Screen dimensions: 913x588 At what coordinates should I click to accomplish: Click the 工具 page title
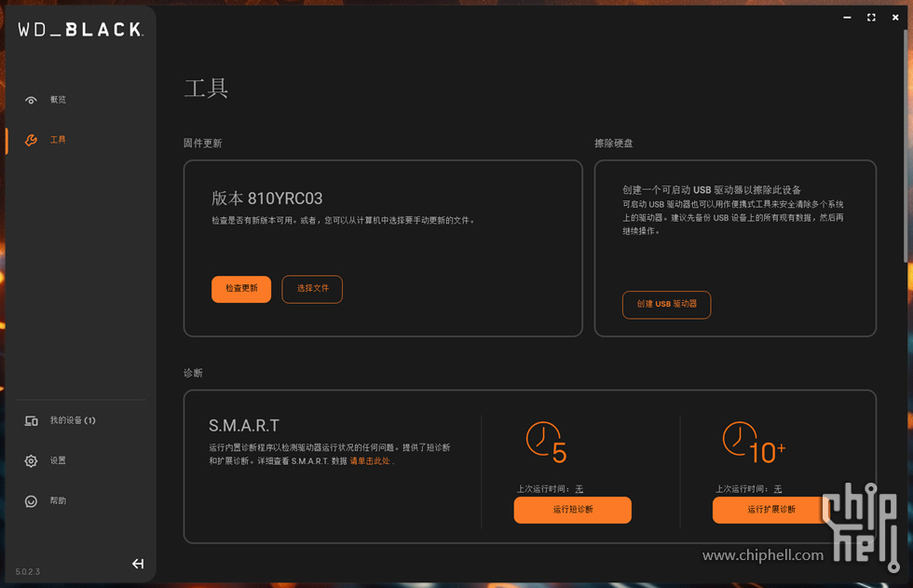tap(206, 89)
